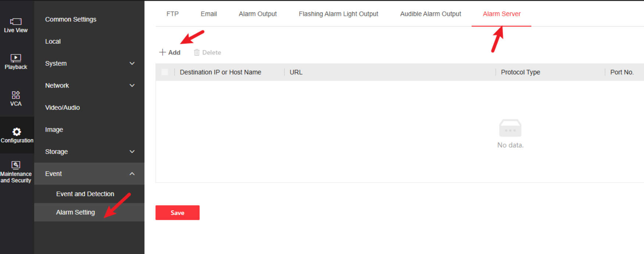Open Maintenance and Security icon
Image resolution: width=644 pixels, height=254 pixels.
coord(16,165)
